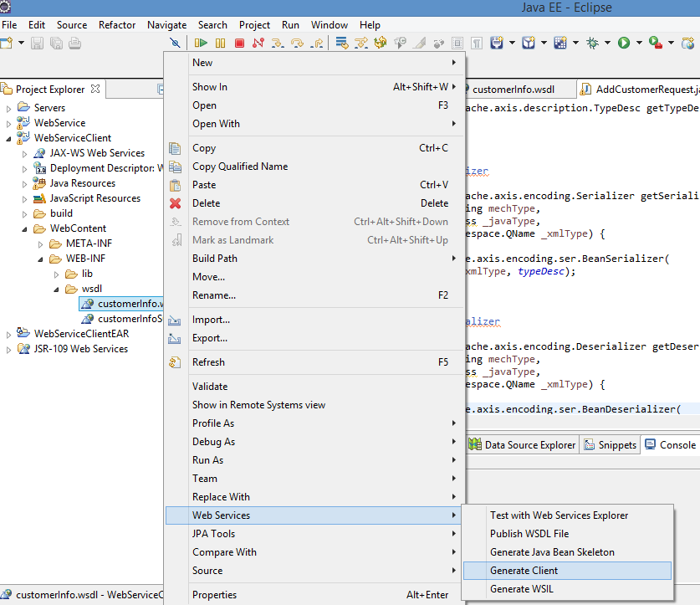Screen dimensions: 700x605
Task: Expand the Servers project node
Action: pyautogui.click(x=8, y=109)
